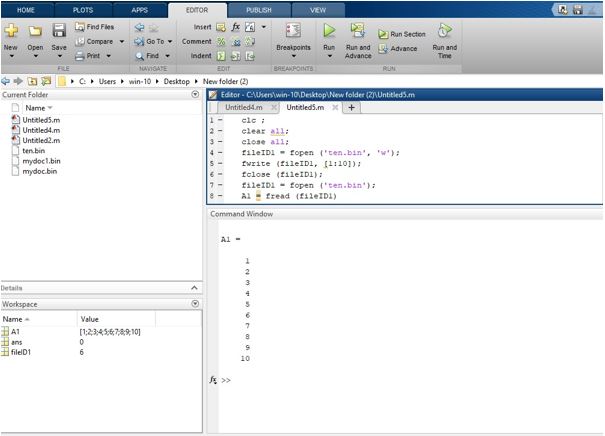Click the New file icon
Image resolution: width=605 pixels, height=436 pixels.
pos(11,31)
